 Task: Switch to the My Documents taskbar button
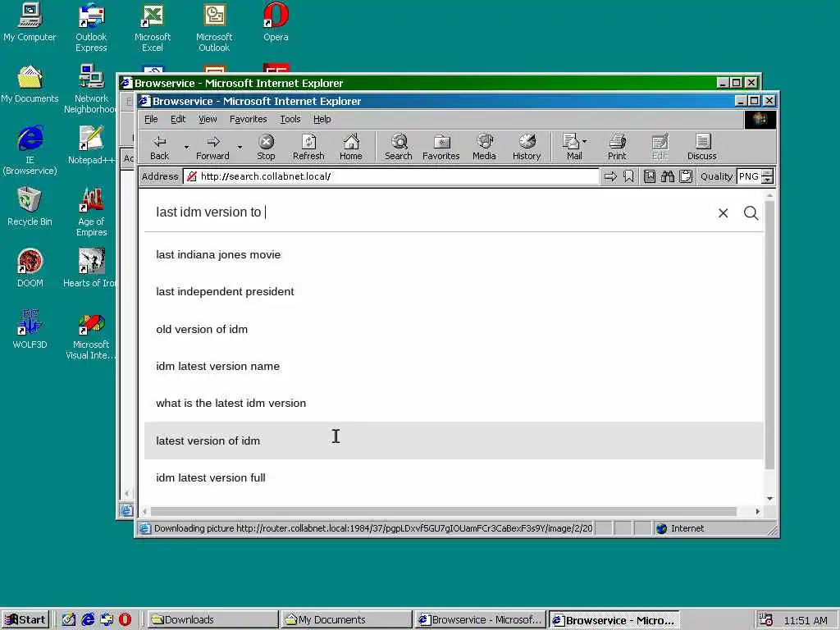[346, 620]
